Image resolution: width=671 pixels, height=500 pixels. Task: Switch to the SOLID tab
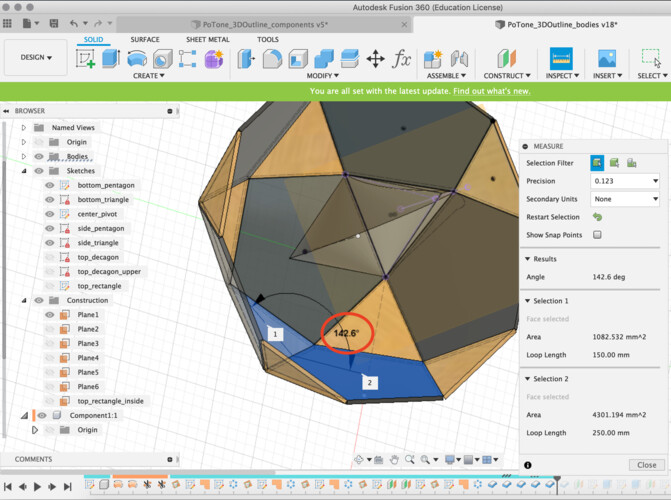(x=93, y=39)
